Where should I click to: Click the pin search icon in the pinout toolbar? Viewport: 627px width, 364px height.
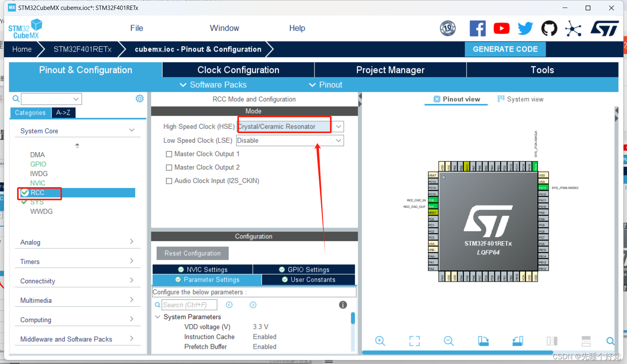[610, 341]
